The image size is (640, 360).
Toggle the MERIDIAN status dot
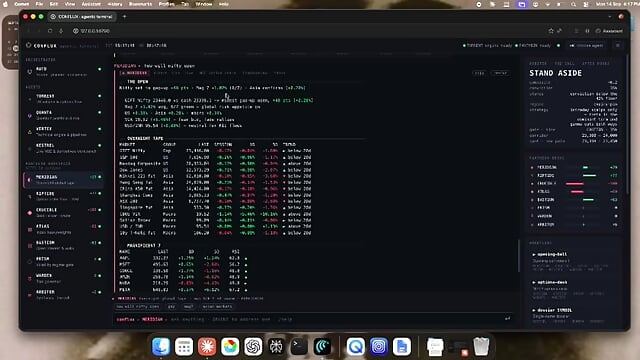[100, 177]
